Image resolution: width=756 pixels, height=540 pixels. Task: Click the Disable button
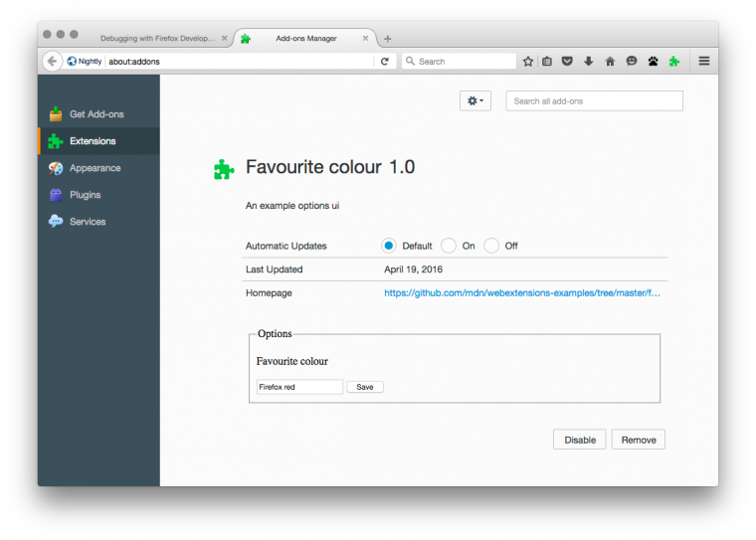[x=580, y=440]
